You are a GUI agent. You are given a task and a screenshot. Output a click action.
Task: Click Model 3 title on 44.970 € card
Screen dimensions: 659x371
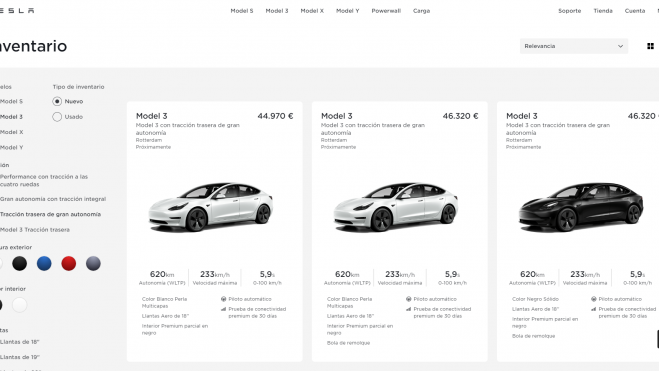[x=152, y=116]
